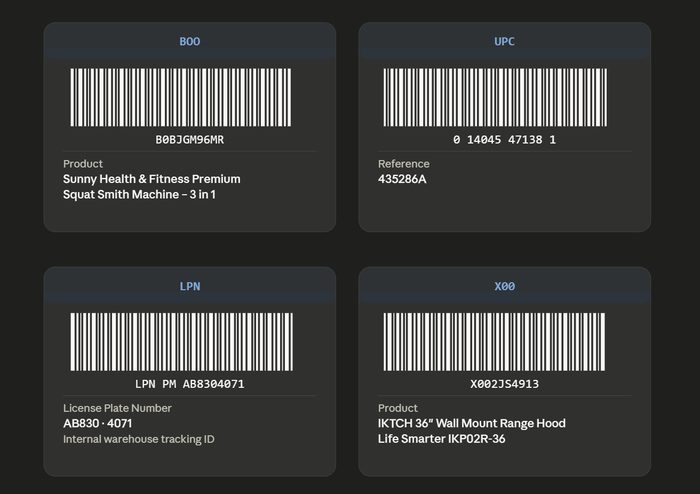Select the UPC 0 14045 47138 1 barcode image
This screenshot has width=700, height=494.
(x=495, y=97)
